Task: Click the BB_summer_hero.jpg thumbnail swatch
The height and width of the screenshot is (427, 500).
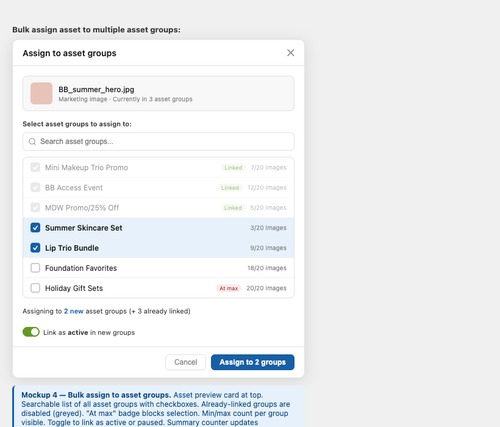Action: click(x=41, y=93)
